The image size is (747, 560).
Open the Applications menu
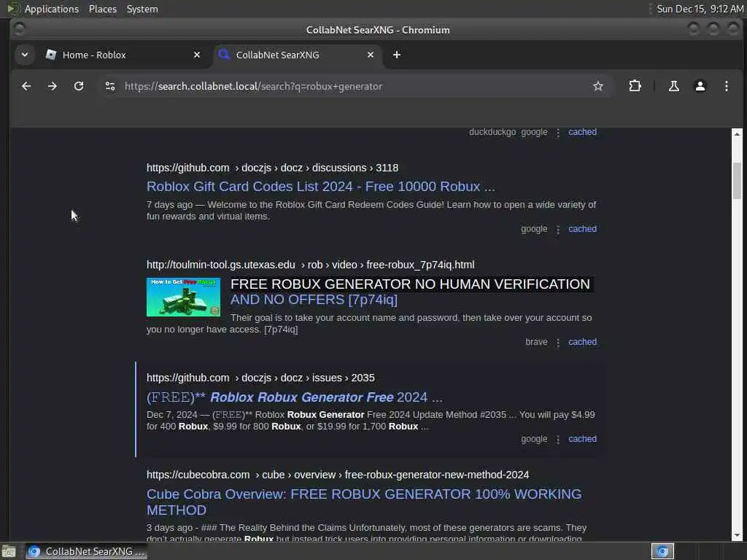click(x=52, y=9)
